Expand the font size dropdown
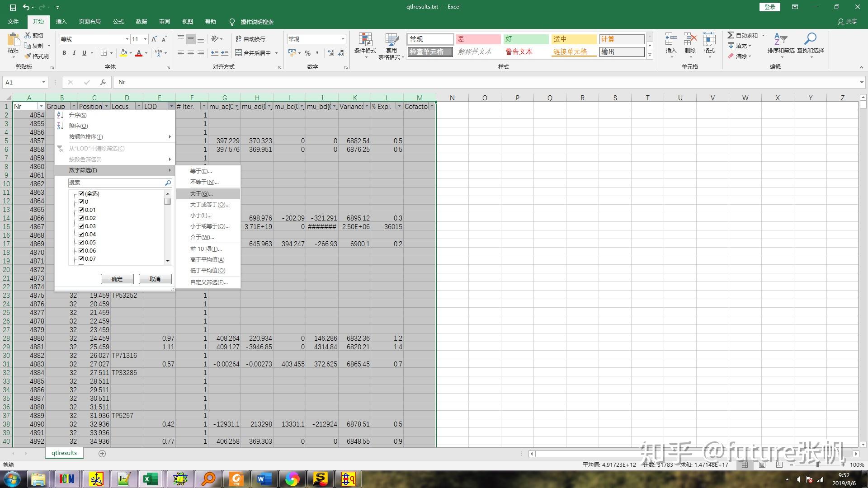Screen dimensions: 868x488 click(x=145, y=39)
